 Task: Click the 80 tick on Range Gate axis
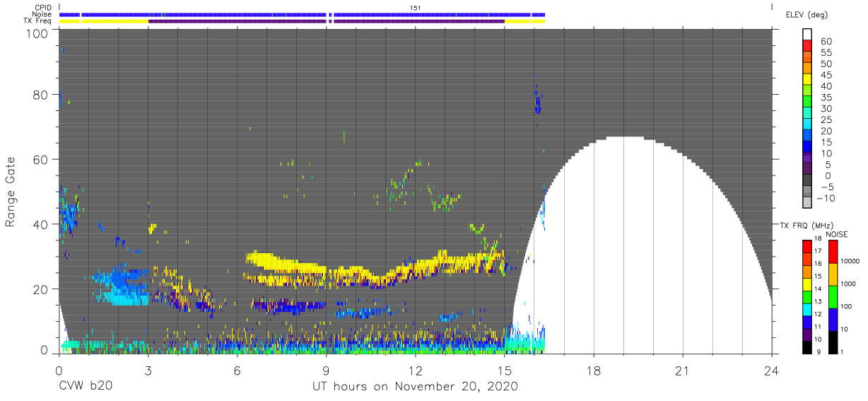tap(41, 94)
